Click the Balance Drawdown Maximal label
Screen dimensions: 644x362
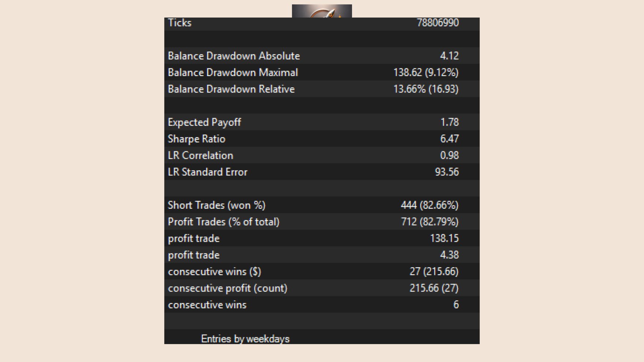233,72
